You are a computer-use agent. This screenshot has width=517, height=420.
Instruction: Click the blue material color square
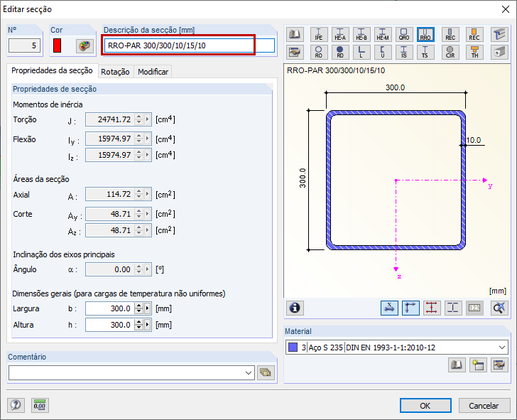(293, 347)
